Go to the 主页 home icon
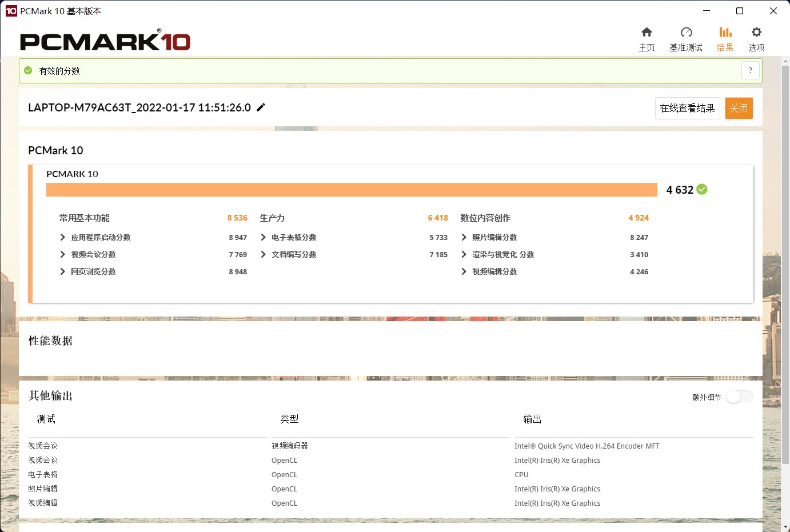 [647, 32]
